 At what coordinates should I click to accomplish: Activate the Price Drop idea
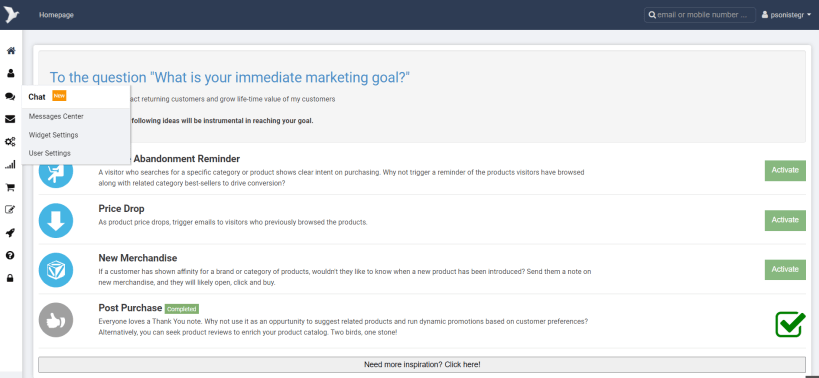click(785, 220)
